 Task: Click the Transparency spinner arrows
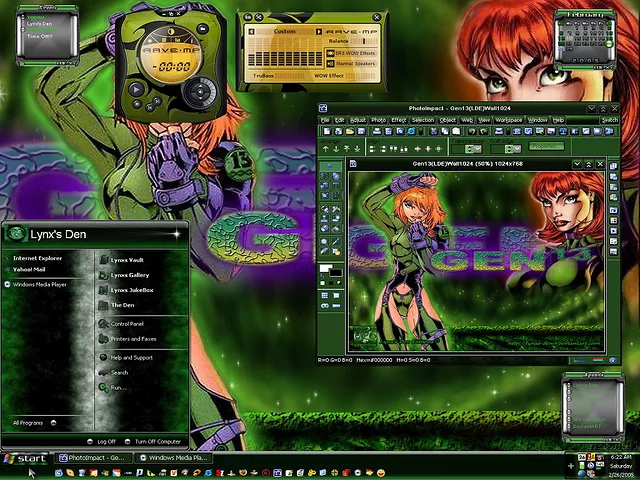[469, 149]
